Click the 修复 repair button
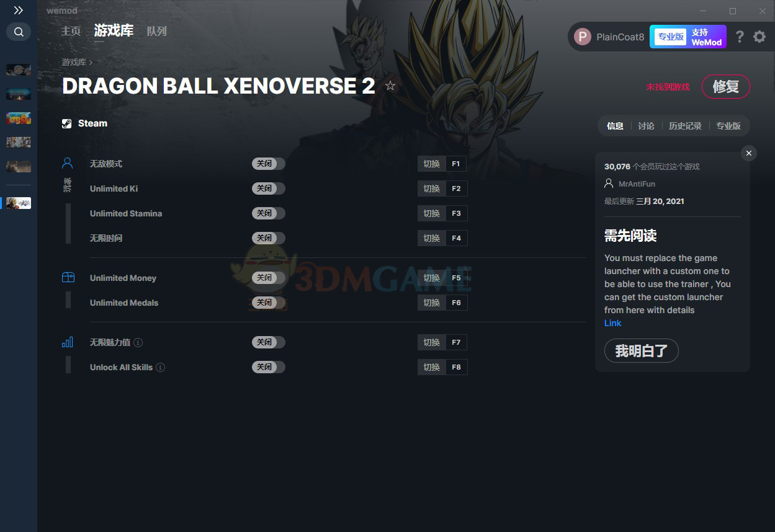 [x=726, y=87]
